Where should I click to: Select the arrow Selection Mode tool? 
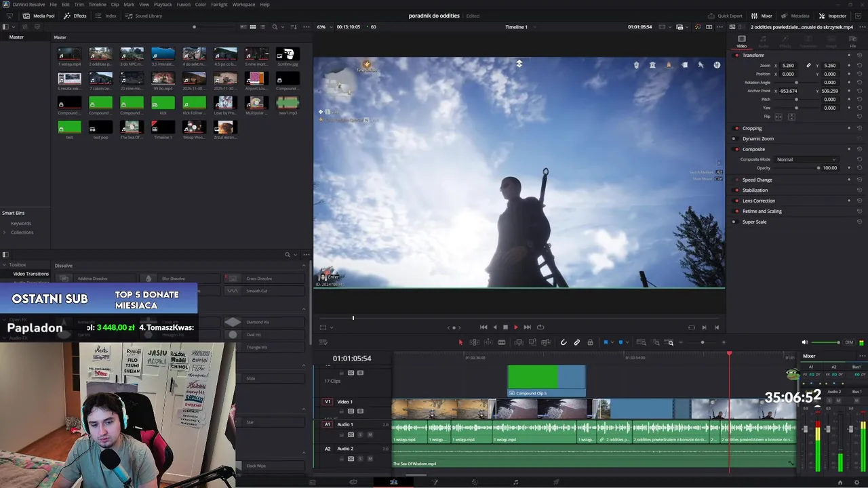pyautogui.click(x=460, y=342)
